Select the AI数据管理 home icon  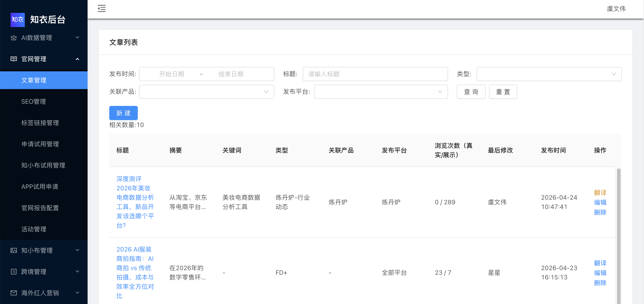click(13, 38)
